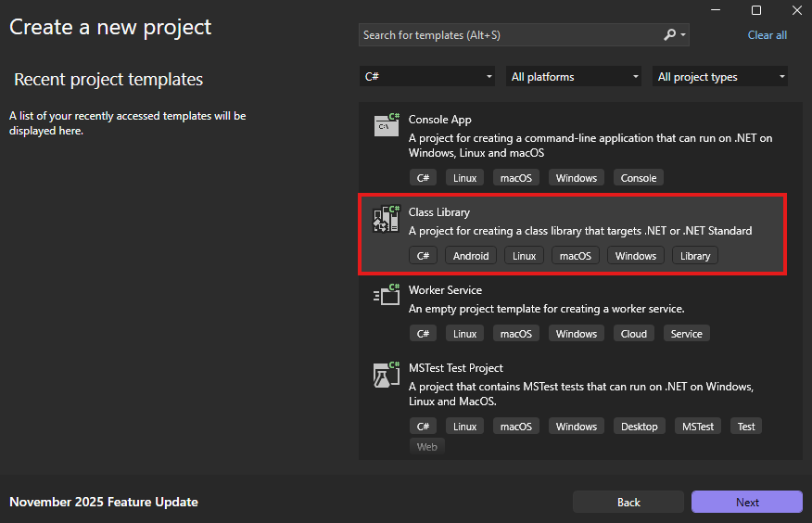Click the Class Library template icon
The width and height of the screenshot is (812, 523).
[x=387, y=219]
